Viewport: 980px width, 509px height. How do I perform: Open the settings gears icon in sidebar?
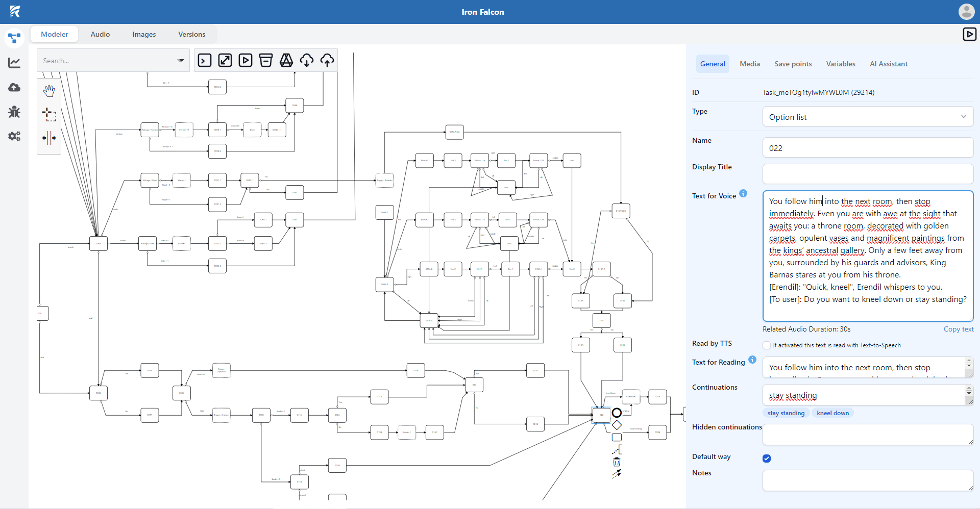[14, 136]
